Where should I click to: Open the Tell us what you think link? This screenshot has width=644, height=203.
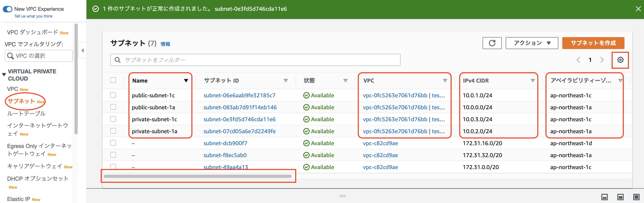pyautogui.click(x=33, y=16)
